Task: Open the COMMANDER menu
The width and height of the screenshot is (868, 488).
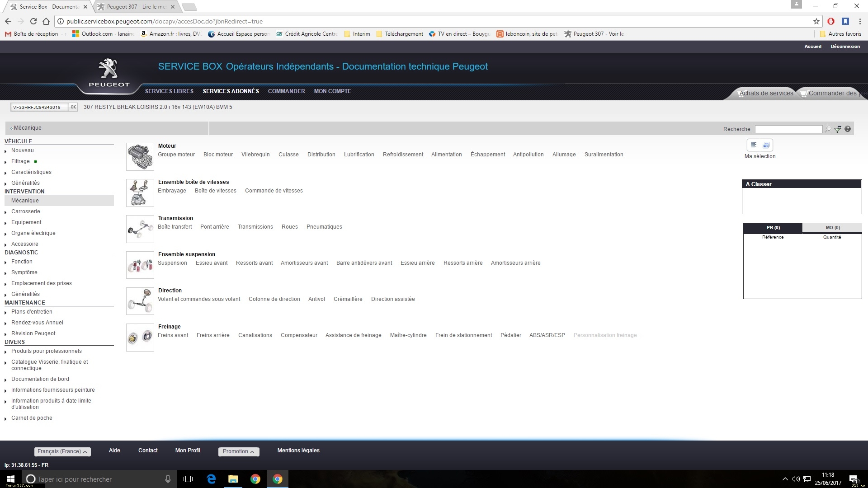Action: coord(286,91)
